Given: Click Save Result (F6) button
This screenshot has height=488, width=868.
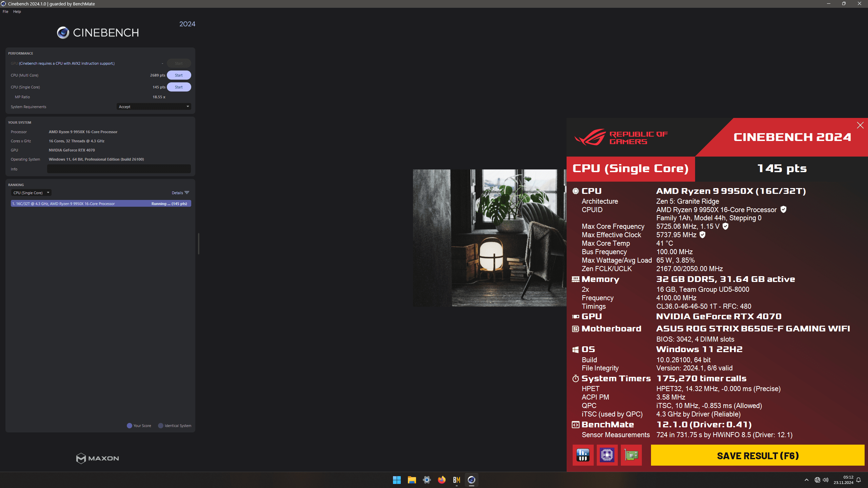Looking at the screenshot, I should (x=757, y=455).
